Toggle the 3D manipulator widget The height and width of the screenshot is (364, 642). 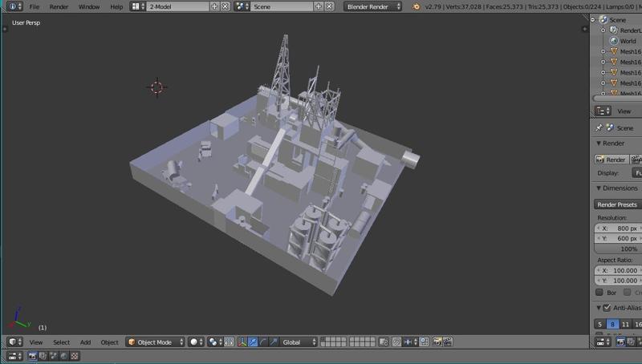tap(242, 342)
